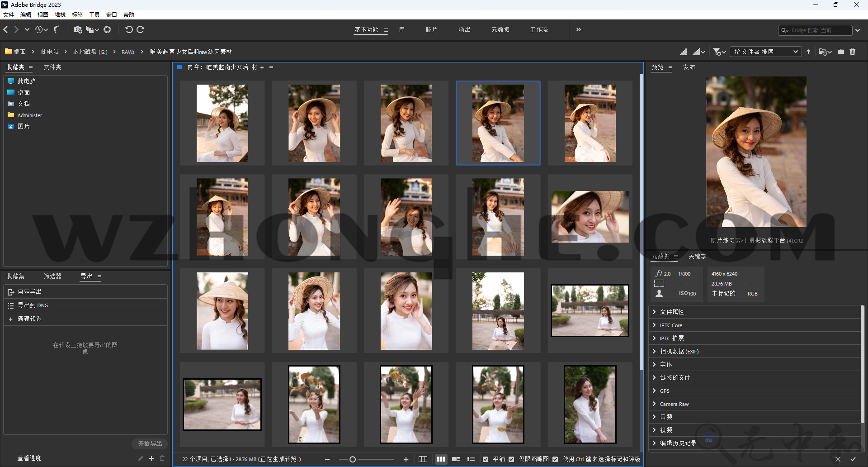Switch to the 筛选器 tab
Image resolution: width=868 pixels, height=467 pixels.
52,276
